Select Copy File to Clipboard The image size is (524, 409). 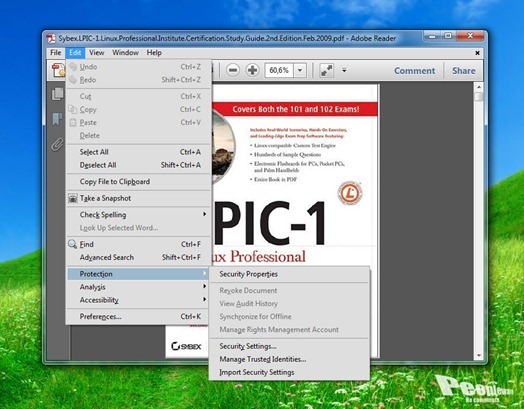pyautogui.click(x=139, y=182)
